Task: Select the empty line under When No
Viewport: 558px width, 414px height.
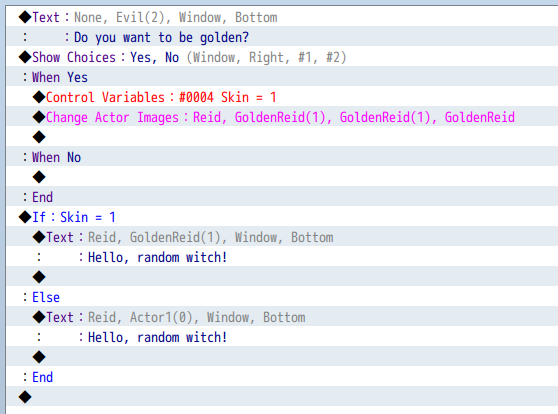Action: point(282,177)
